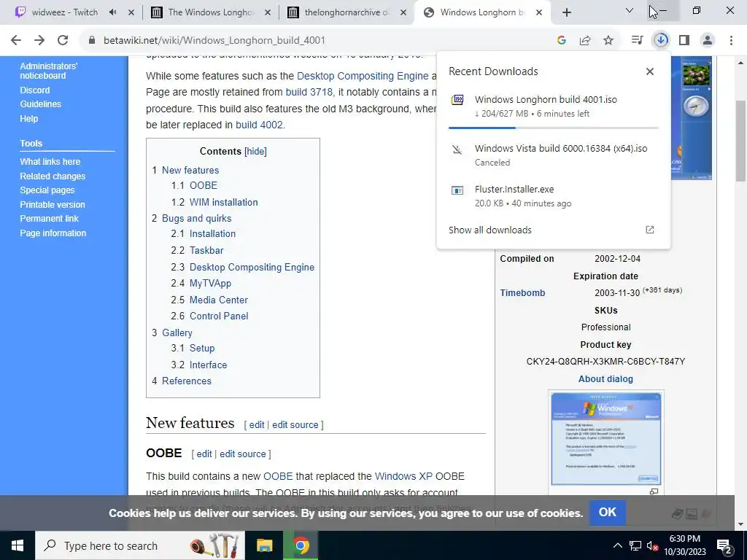Viewport: 747px width, 560px height.
Task: Click the download progress bar for build 4001
Action: (553, 128)
